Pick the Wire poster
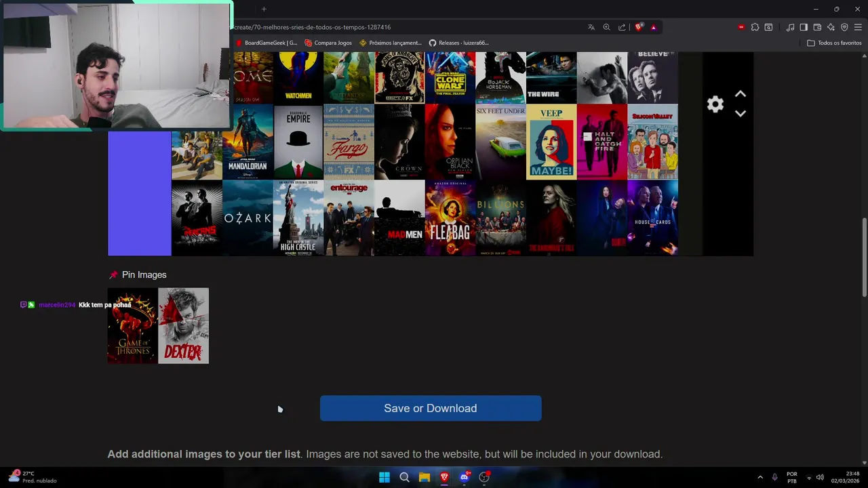Viewport: 868px width, 488px height. [551, 77]
